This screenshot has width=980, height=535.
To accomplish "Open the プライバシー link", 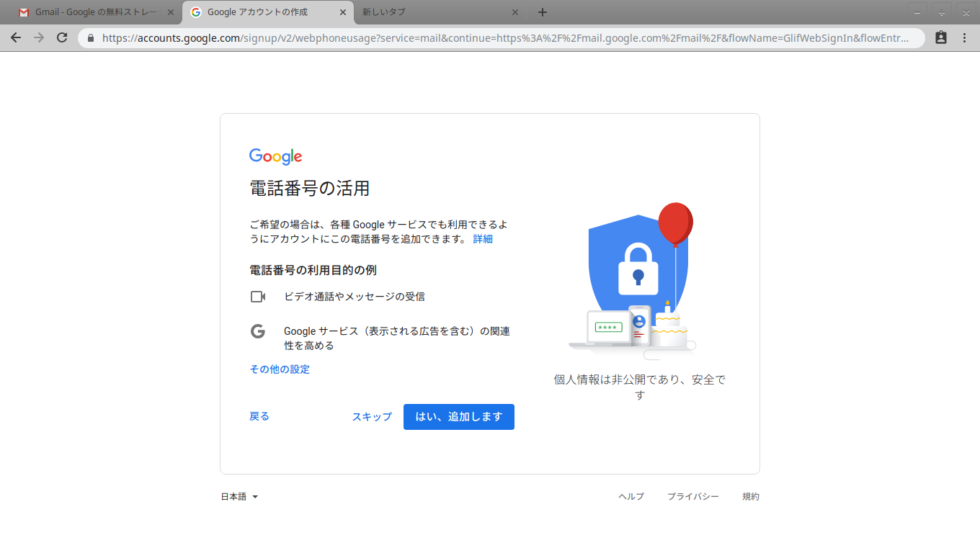I will [x=693, y=497].
